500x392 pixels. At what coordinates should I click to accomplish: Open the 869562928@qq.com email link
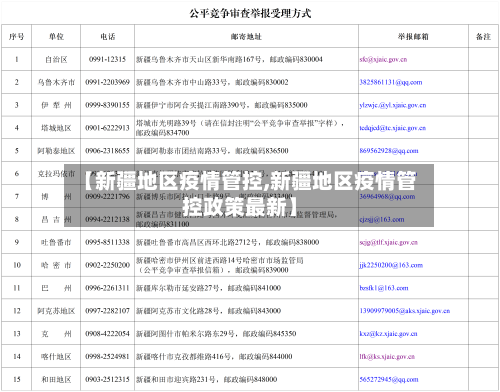(x=389, y=151)
